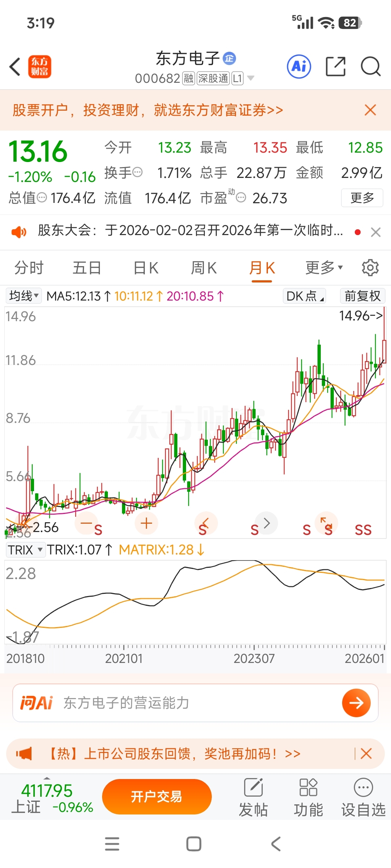Image resolution: width=391 pixels, height=868 pixels.
Task: Open the 股票开户 东方财富证券 banner link
Action: (148, 110)
